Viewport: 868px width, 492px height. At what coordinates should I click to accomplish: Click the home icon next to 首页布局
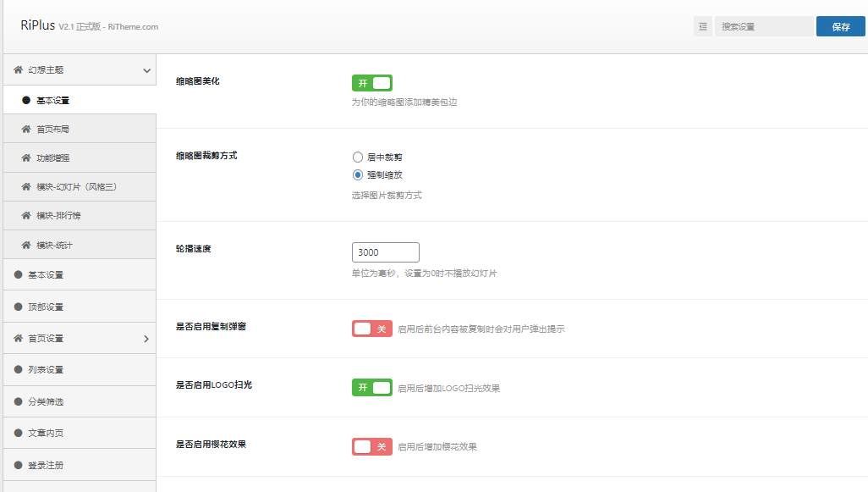26,130
